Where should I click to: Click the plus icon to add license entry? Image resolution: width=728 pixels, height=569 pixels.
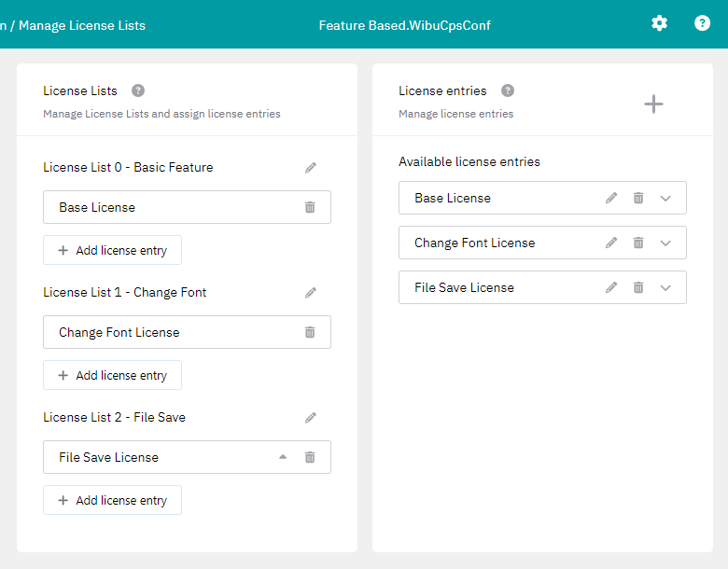coord(653,104)
